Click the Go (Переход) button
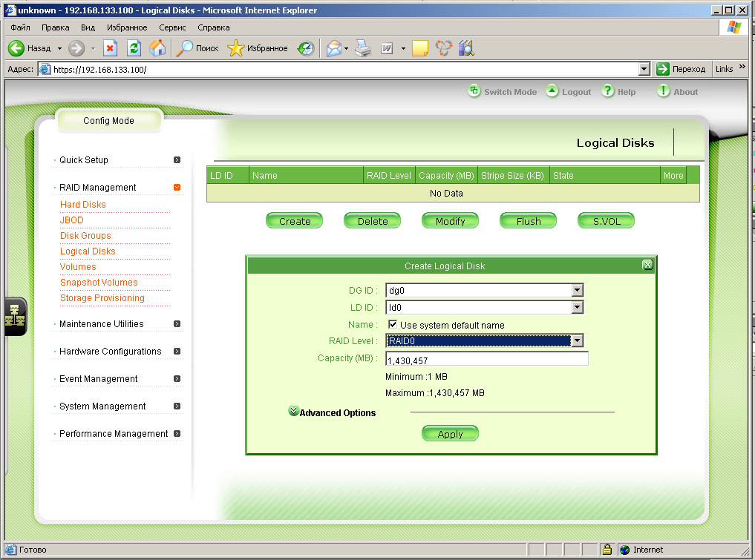 tap(681, 69)
